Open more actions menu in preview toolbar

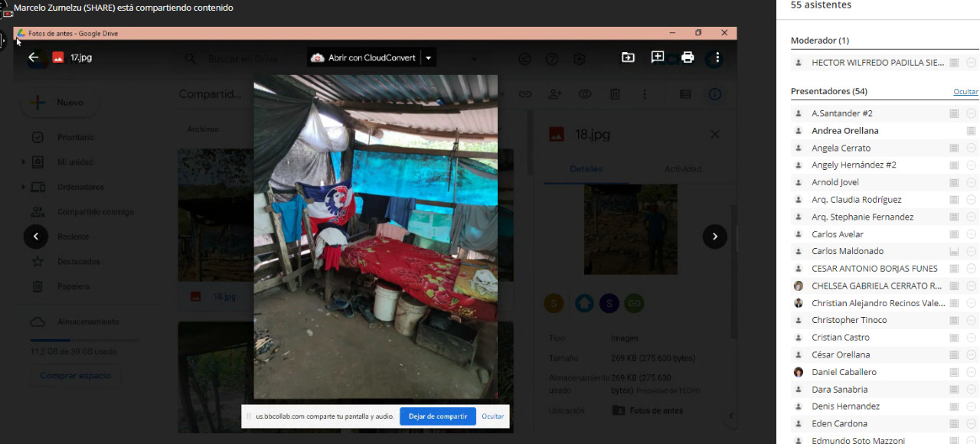[x=717, y=57]
